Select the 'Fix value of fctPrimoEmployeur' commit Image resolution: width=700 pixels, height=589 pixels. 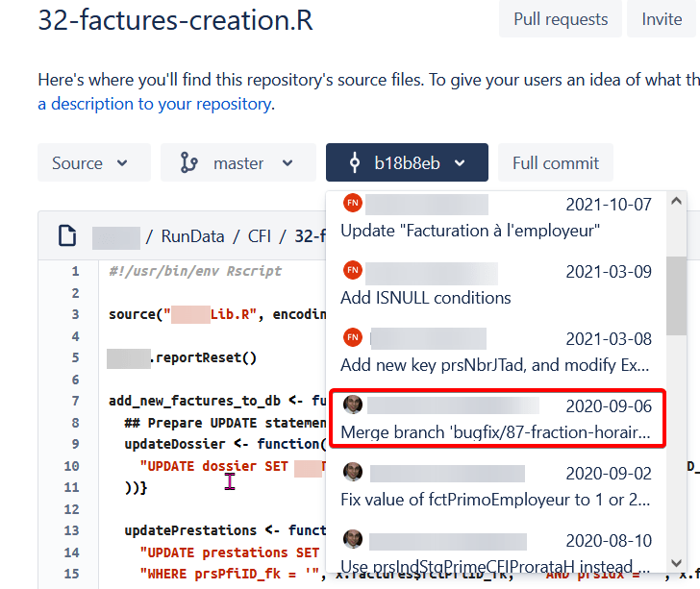[x=496, y=486]
